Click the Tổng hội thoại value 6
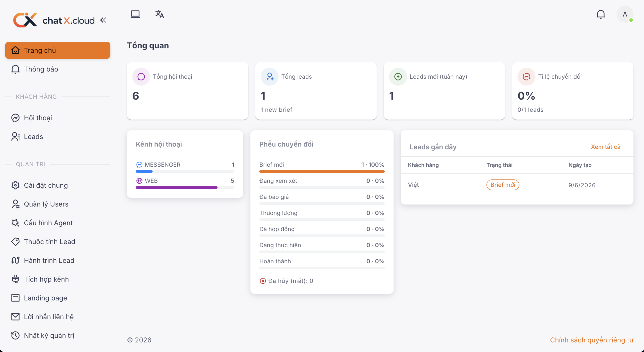Viewport: 644px width, 352px height. (x=136, y=96)
